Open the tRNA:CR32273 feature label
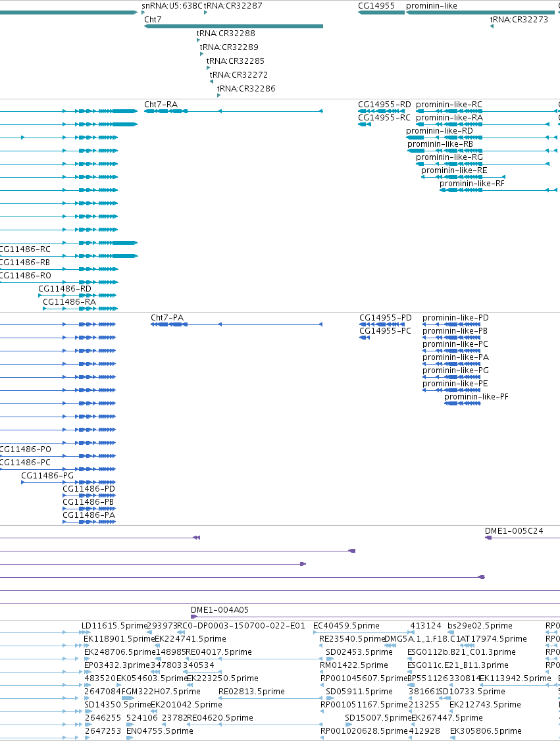This screenshot has width=560, height=741. pyautogui.click(x=519, y=19)
